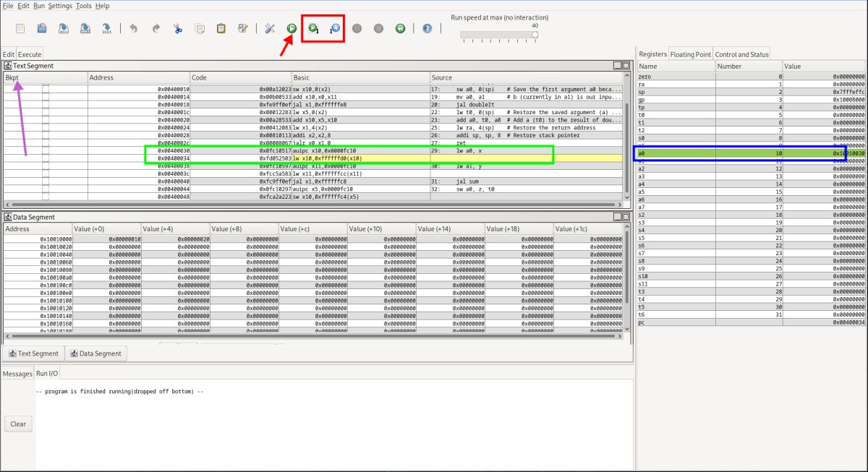Open the Tools menu
The image size is (868, 472).
[x=84, y=5]
